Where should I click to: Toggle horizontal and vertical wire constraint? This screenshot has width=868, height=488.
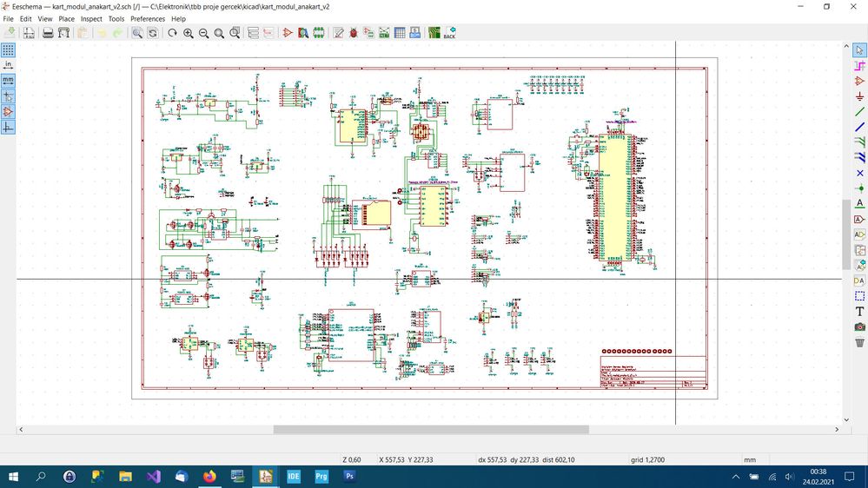click(x=8, y=128)
